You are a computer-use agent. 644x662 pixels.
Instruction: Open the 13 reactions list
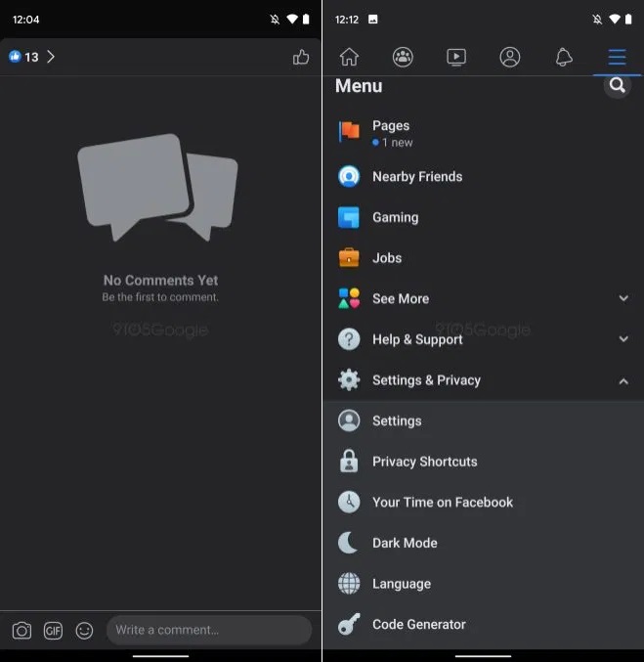point(31,57)
